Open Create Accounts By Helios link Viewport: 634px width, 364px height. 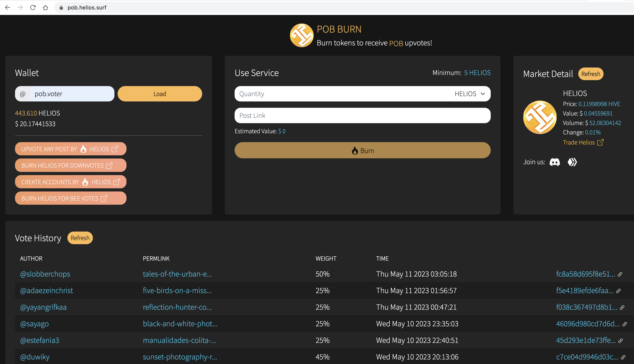tap(71, 182)
